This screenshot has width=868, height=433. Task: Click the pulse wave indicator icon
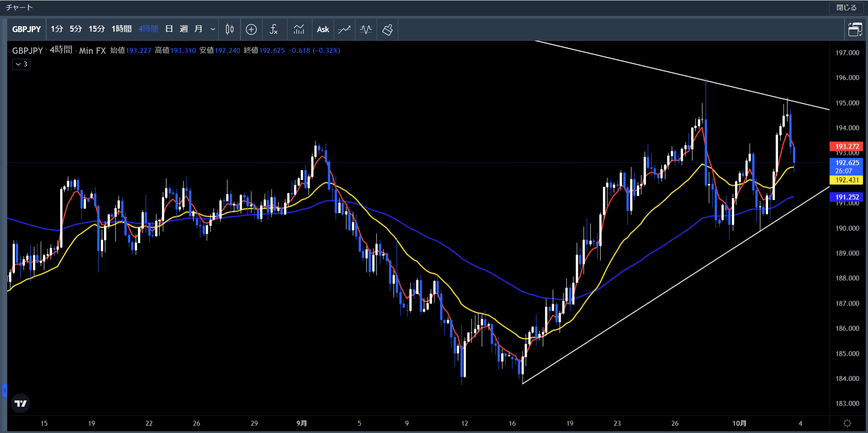tap(366, 29)
